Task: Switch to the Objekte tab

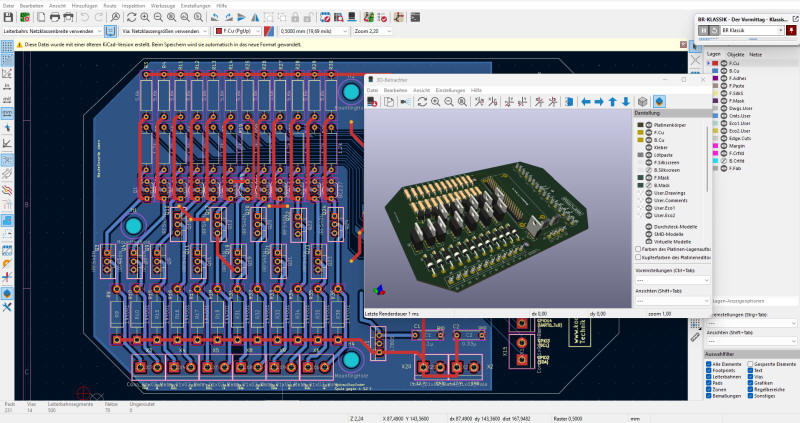Action: 735,53
